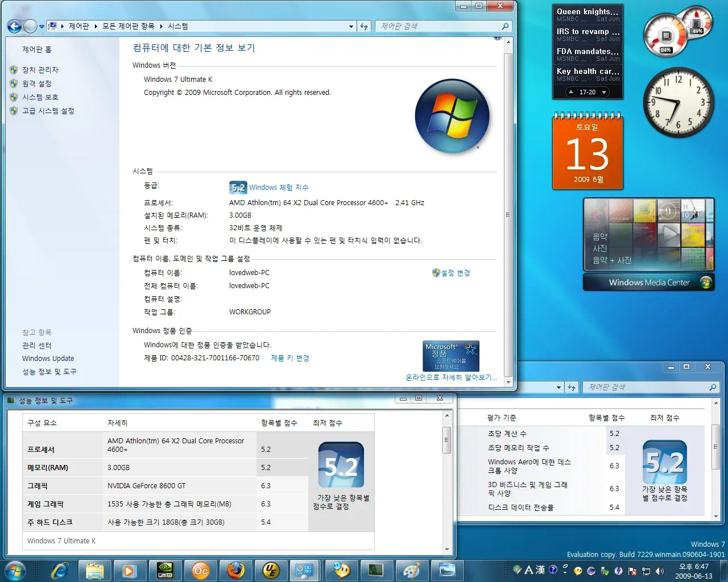Image resolution: width=728 pixels, height=582 pixels.
Task: Open 장치 관리자 link
Action: (40, 70)
